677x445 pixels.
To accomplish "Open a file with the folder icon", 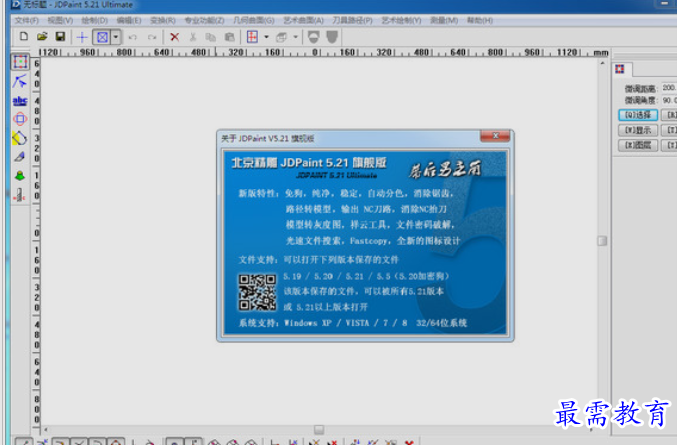I will (x=42, y=37).
